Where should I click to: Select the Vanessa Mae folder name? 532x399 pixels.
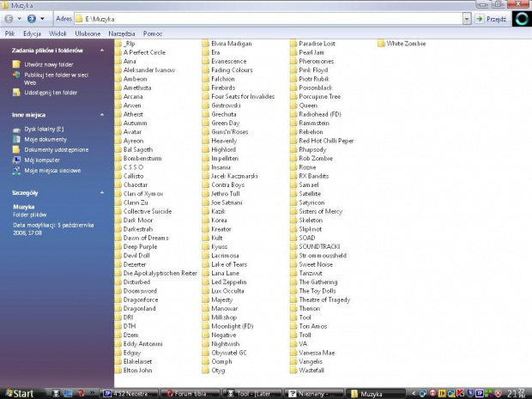[317, 353]
